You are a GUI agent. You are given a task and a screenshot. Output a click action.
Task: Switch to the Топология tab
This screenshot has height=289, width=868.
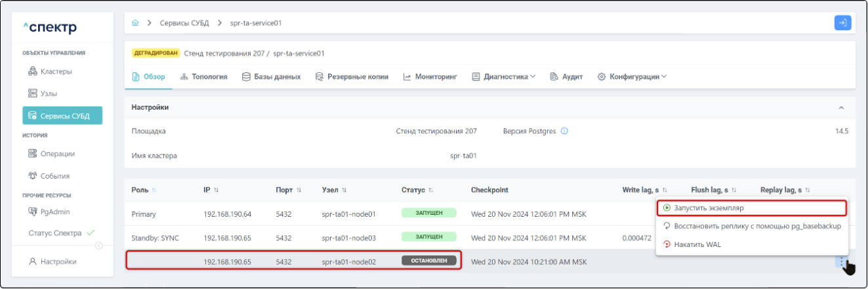click(203, 77)
